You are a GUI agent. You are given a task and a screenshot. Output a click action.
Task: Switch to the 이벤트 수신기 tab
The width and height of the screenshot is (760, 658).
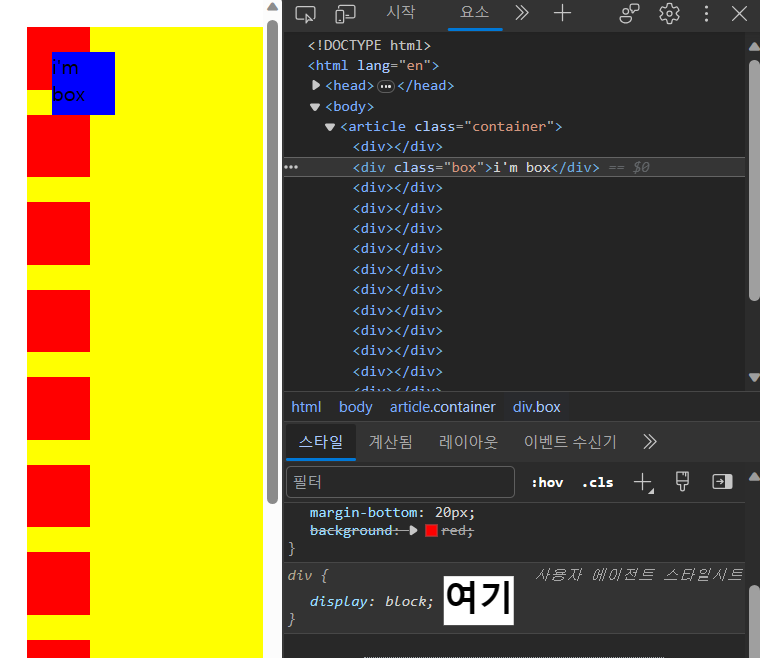point(570,442)
